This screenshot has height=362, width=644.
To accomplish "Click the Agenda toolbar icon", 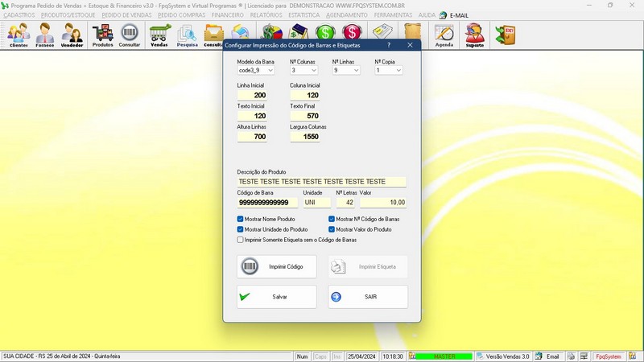I will click(444, 35).
